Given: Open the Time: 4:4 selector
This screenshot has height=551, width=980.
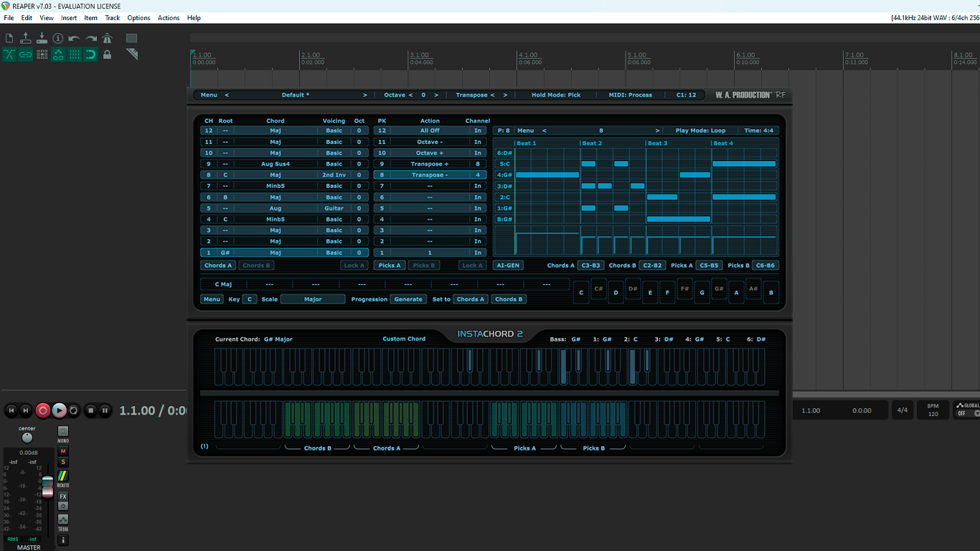Looking at the screenshot, I should click(x=758, y=131).
